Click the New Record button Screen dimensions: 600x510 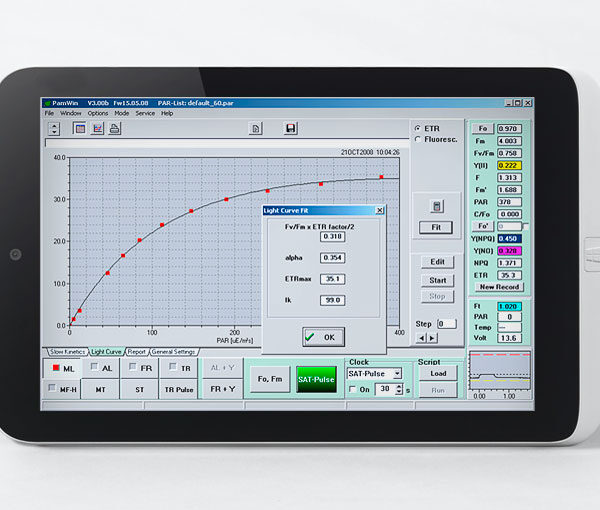[x=499, y=287]
